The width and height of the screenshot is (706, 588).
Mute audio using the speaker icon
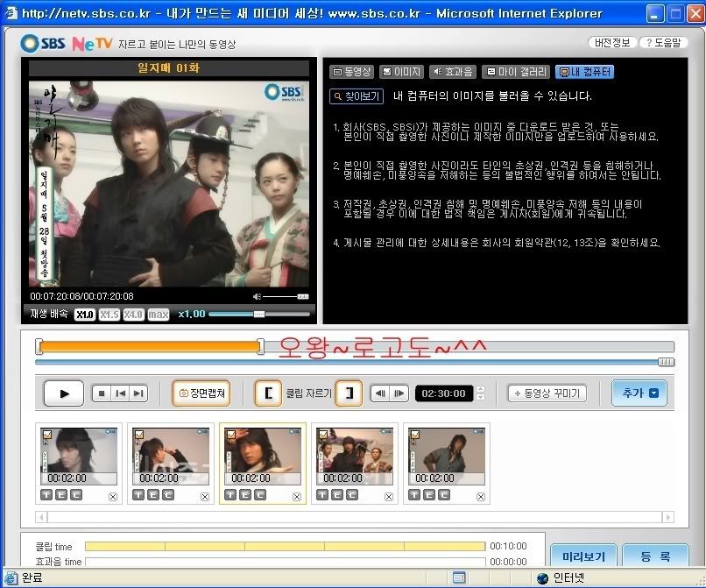(257, 296)
